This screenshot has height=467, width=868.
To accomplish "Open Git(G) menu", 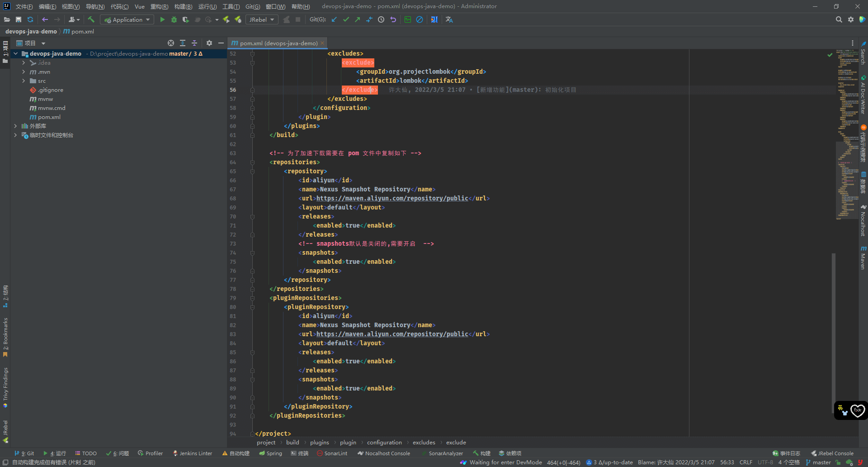I will (x=253, y=6).
